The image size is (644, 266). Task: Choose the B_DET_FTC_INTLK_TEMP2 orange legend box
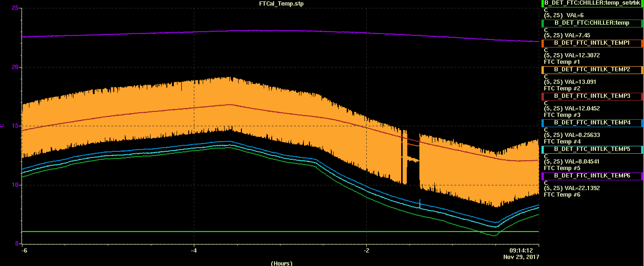tap(592, 69)
